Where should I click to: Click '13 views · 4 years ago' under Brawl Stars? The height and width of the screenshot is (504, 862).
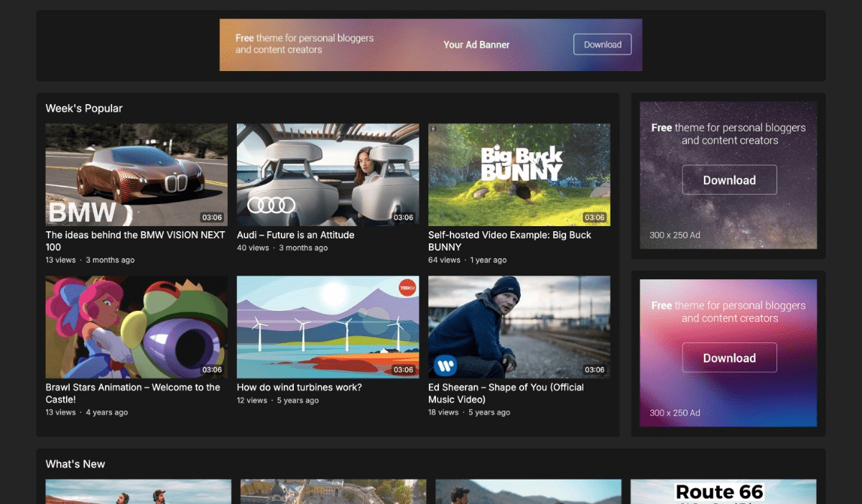[87, 412]
